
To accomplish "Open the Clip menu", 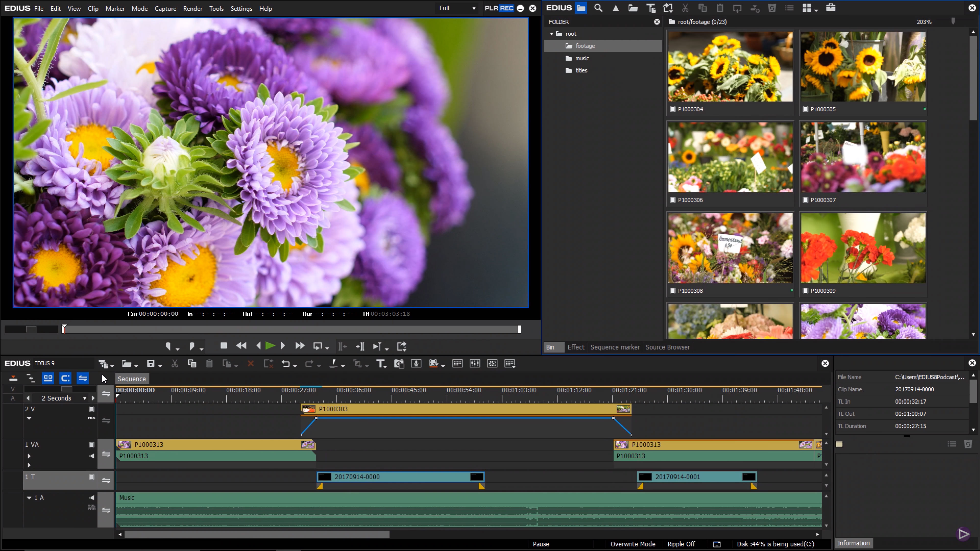I will click(x=93, y=8).
